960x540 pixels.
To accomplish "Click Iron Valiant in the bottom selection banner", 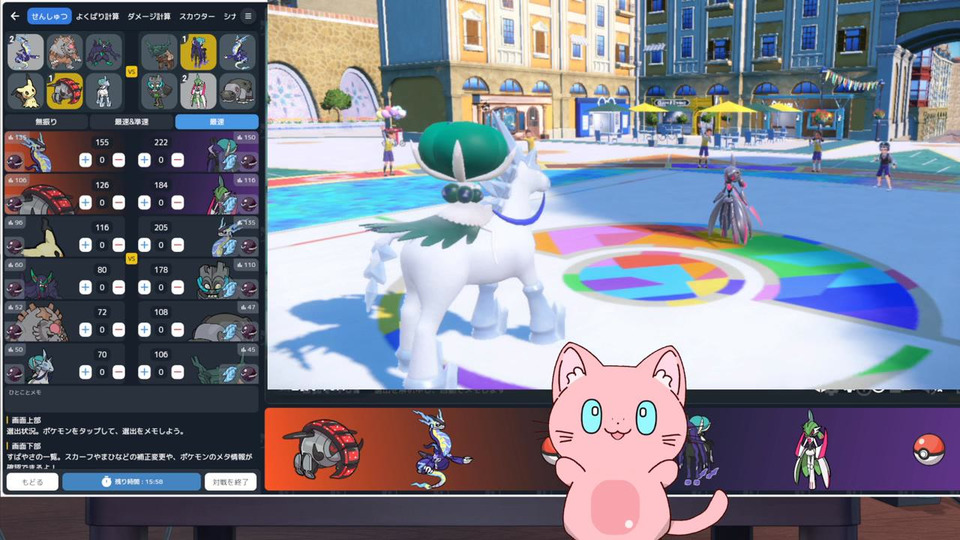I will click(812, 450).
